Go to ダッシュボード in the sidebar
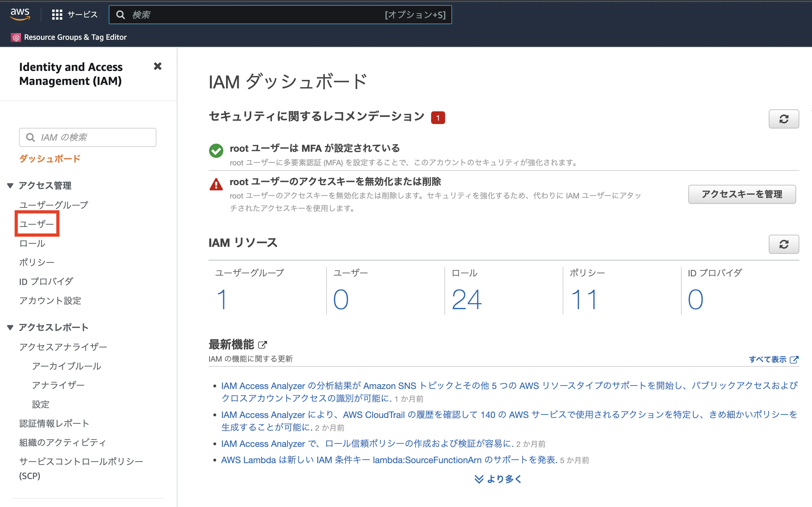812x507 pixels. (x=50, y=159)
